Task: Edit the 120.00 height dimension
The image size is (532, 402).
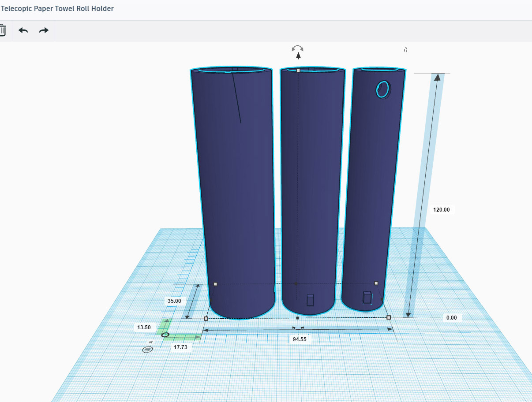Action: 441,210
